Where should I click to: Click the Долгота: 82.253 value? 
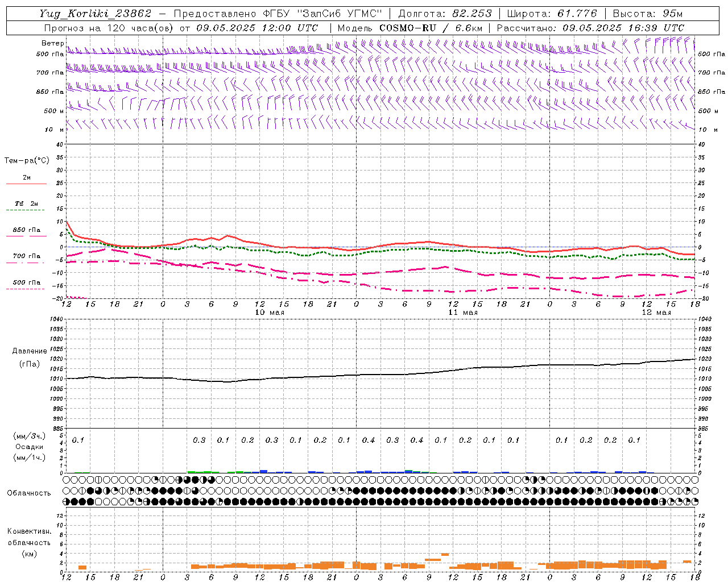pos(445,14)
